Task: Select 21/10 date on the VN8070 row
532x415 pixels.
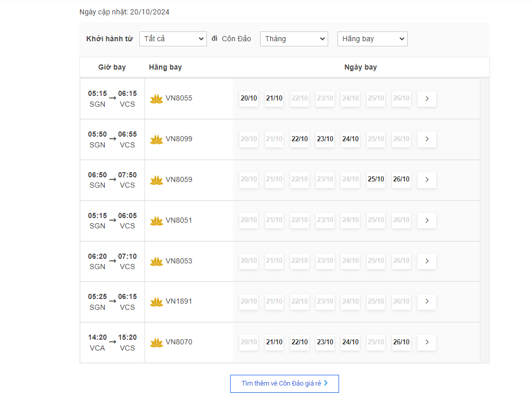Action: (x=274, y=342)
